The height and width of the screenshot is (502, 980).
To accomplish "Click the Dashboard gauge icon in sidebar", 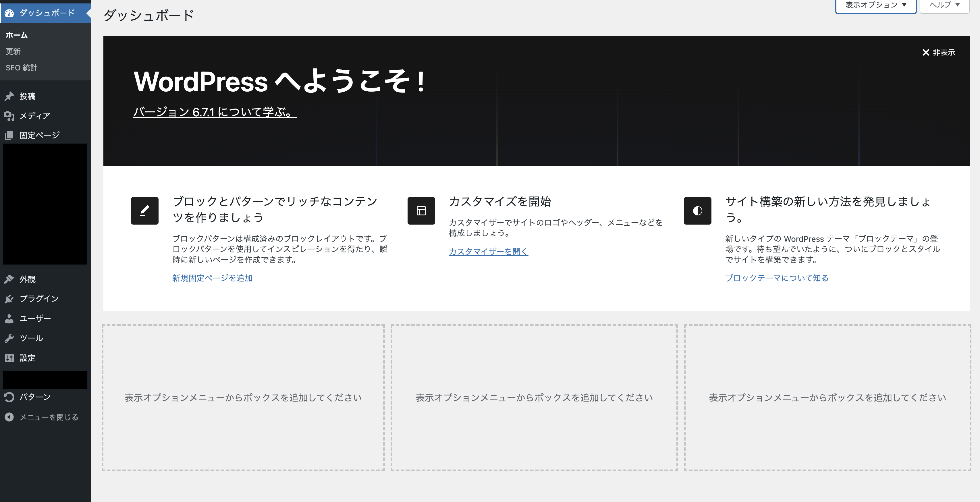I will click(9, 13).
